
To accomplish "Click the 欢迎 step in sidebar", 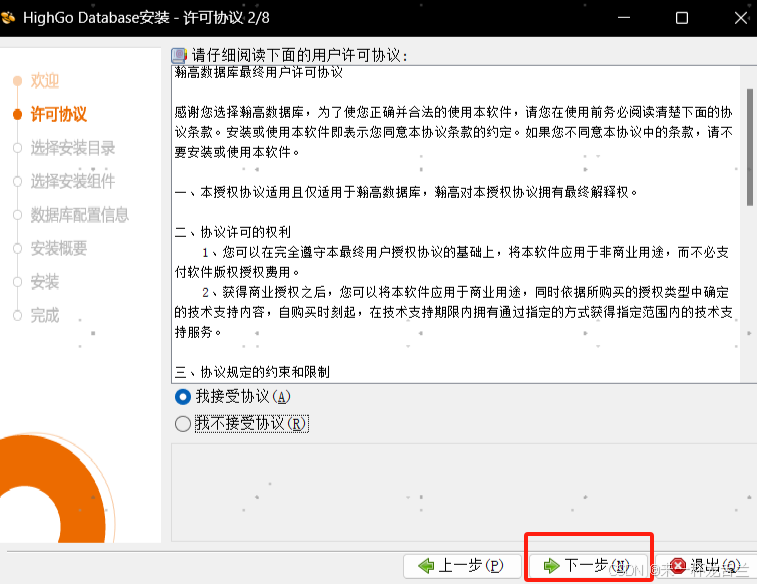I will point(45,81).
